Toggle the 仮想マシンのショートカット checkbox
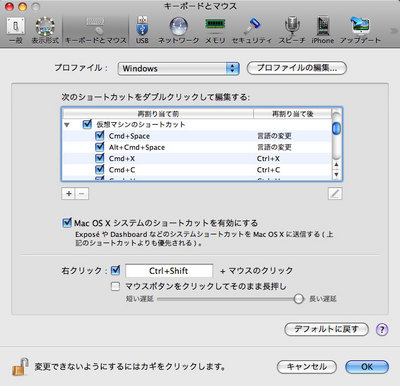This screenshot has width=400, height=386. (87, 124)
